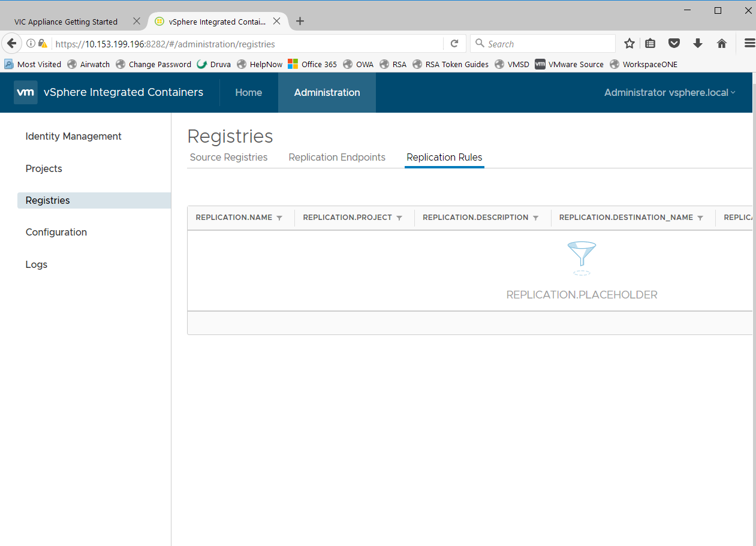Reload the page with the refresh icon

coord(454,44)
